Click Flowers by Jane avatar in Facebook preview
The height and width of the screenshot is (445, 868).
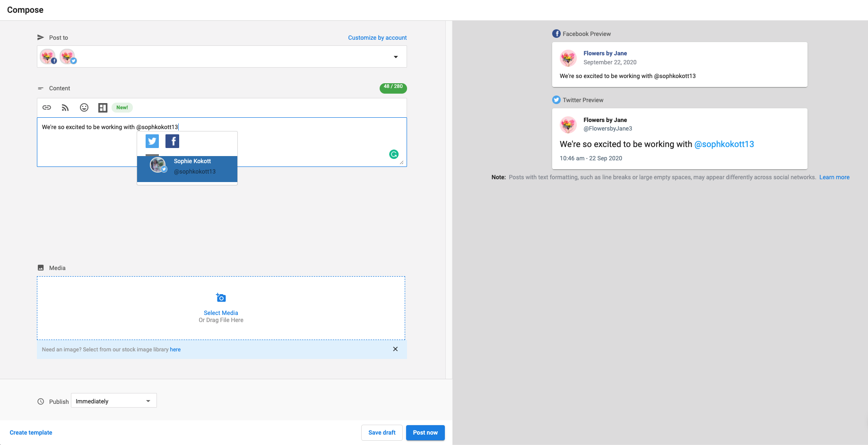pyautogui.click(x=568, y=58)
